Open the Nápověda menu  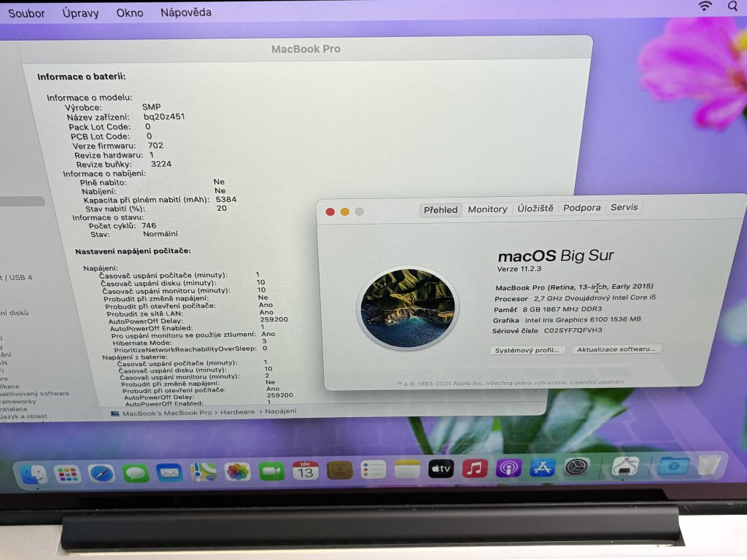186,12
